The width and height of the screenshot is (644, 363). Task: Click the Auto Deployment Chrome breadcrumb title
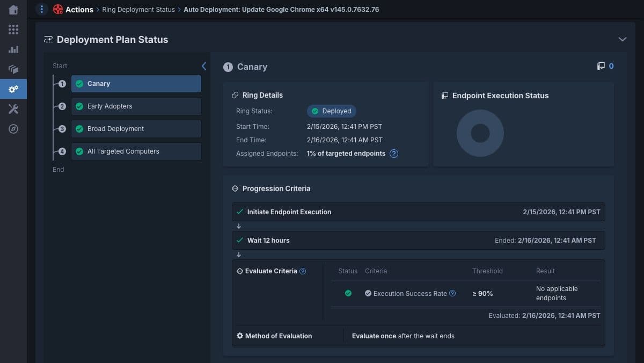pyautogui.click(x=281, y=9)
